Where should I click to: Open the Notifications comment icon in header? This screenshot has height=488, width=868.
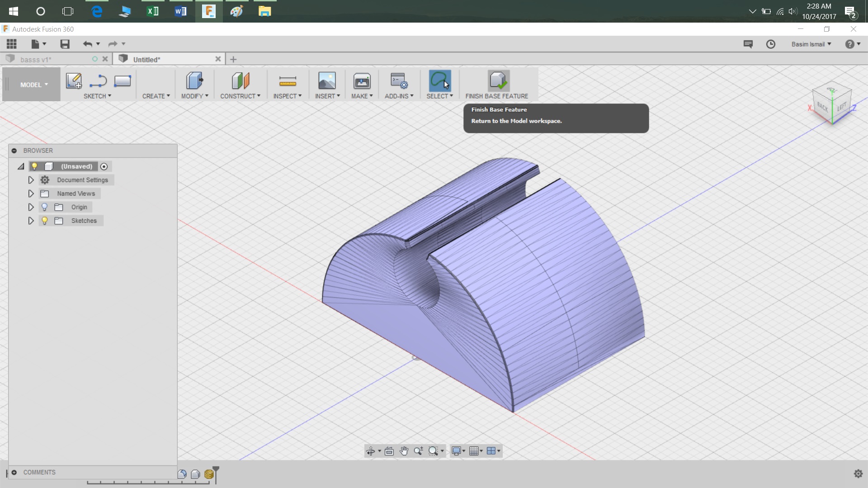coord(748,44)
